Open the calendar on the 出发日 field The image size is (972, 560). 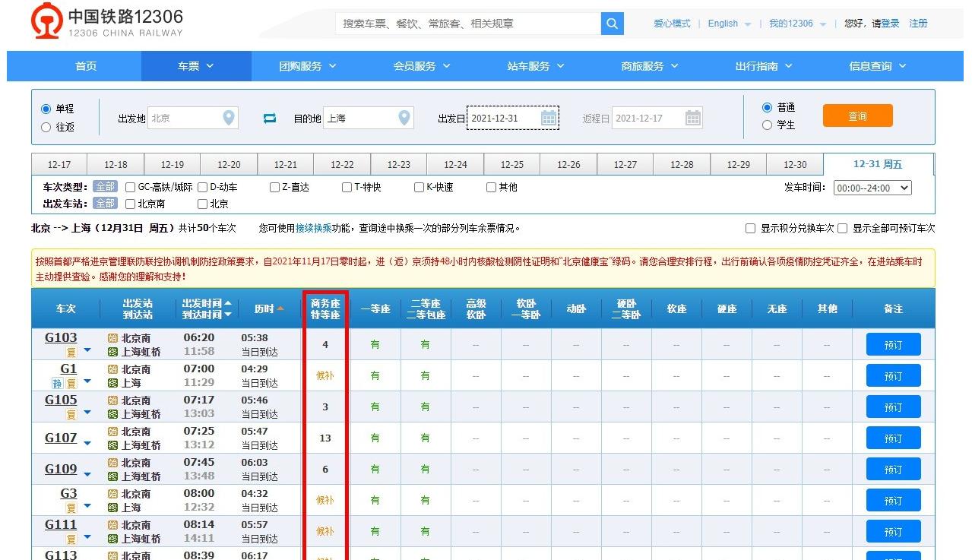click(549, 119)
